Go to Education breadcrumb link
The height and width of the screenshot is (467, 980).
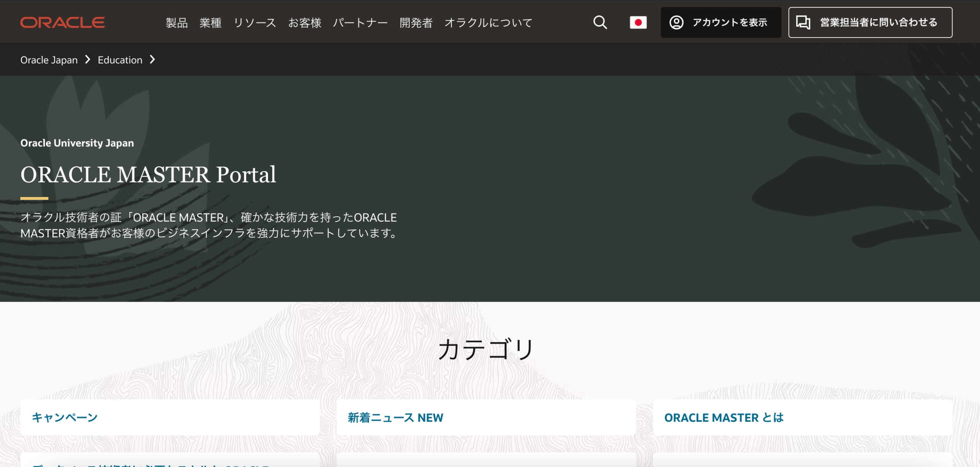click(120, 60)
